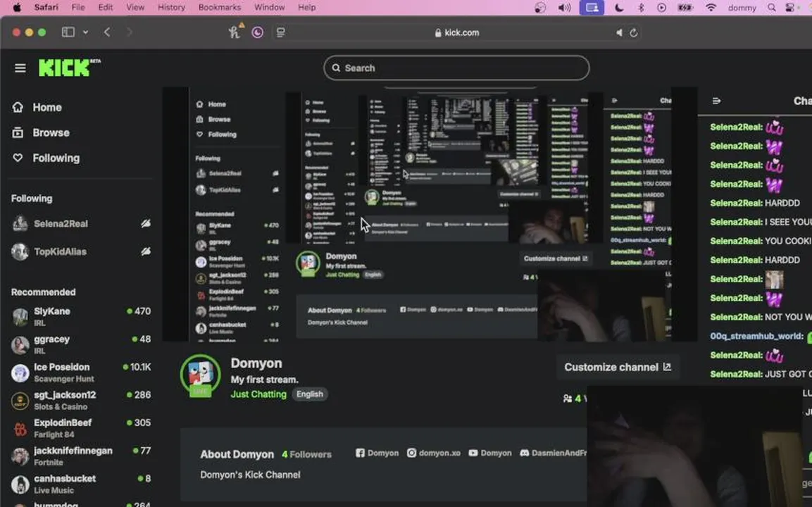812x507 pixels.
Task: Click the screen mirroring icon in menu bar
Action: [x=592, y=8]
